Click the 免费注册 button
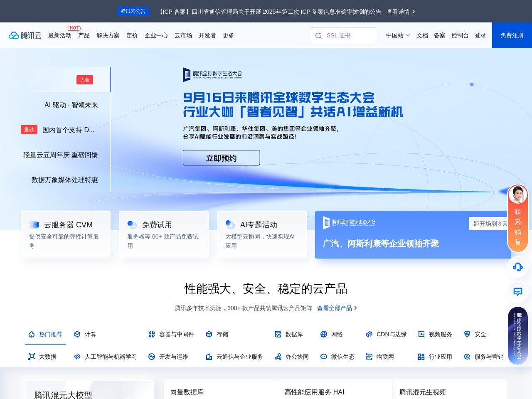Image resolution: width=532 pixels, height=399 pixels. coord(512,35)
